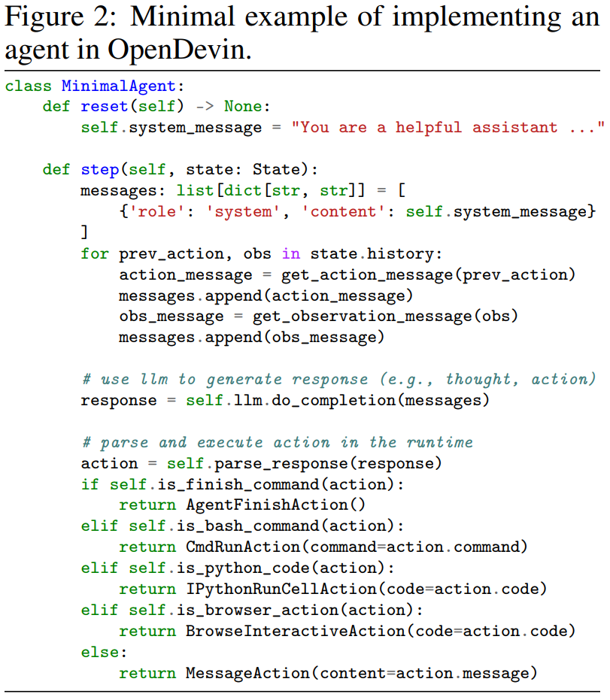
Task: Click the 'class' keyword
Action: pyautogui.click(x=28, y=86)
